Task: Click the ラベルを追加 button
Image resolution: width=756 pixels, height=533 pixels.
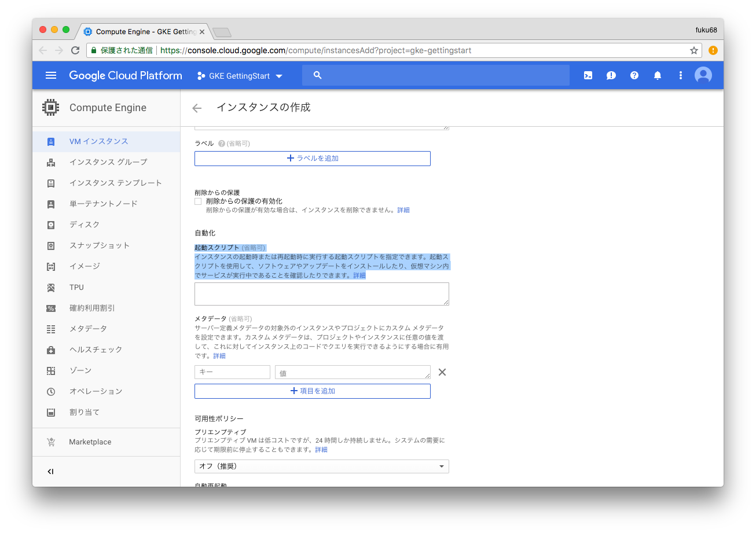Action: [312, 158]
